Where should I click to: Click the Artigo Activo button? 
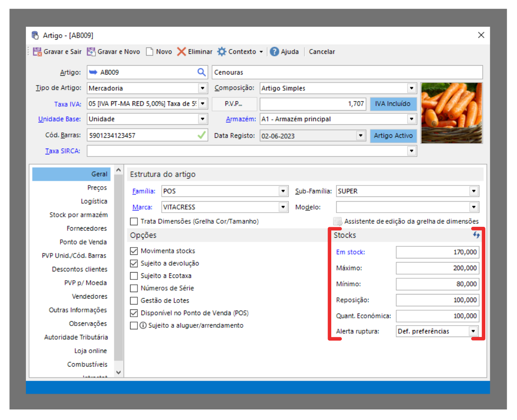[x=393, y=136]
